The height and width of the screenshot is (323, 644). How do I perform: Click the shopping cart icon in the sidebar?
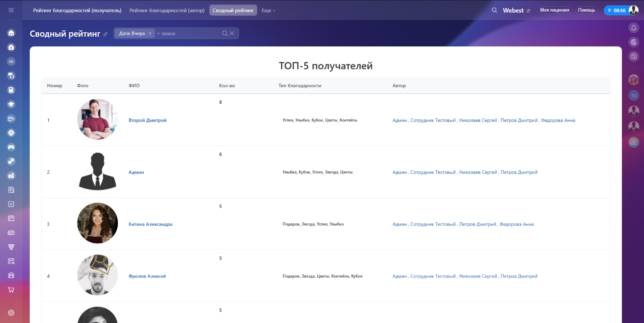tap(10, 289)
